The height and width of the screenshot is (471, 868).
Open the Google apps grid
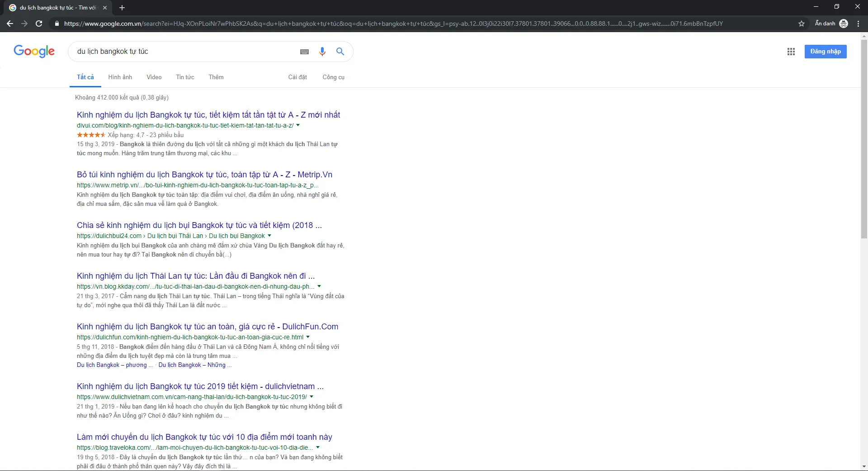pyautogui.click(x=791, y=52)
